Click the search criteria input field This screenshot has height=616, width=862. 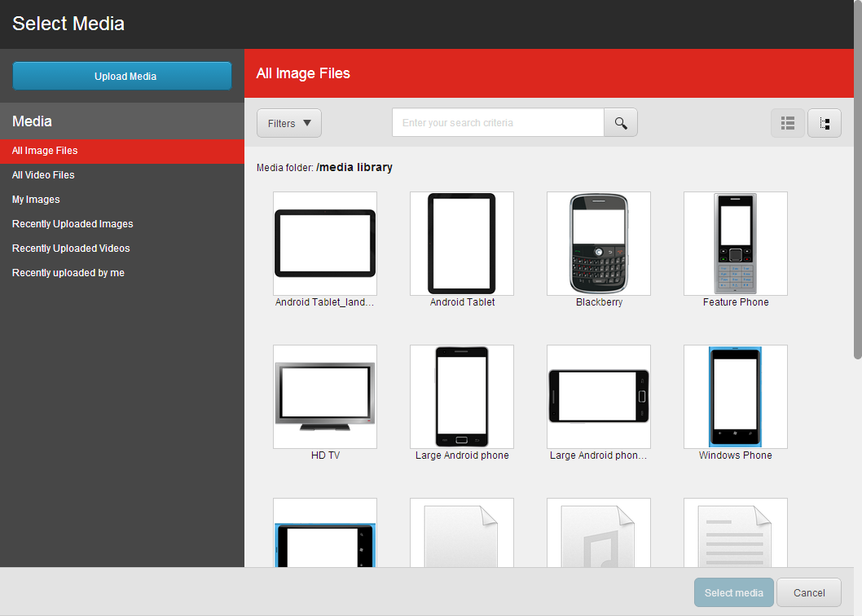pos(497,122)
